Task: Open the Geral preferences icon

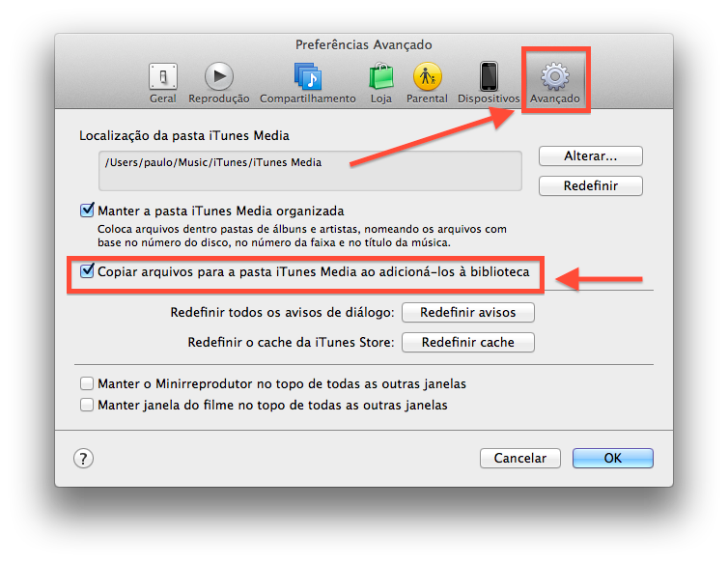Action: coord(162,77)
